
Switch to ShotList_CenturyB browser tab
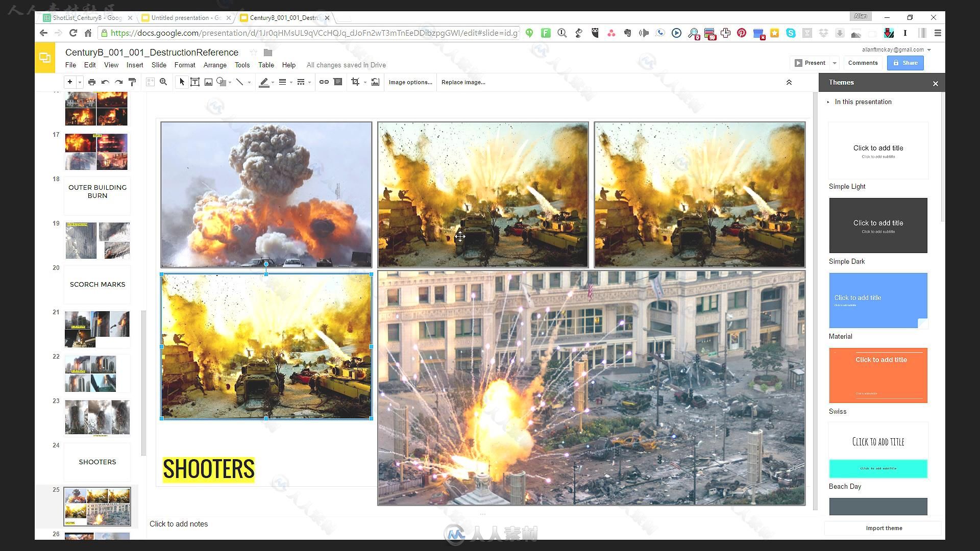[87, 17]
